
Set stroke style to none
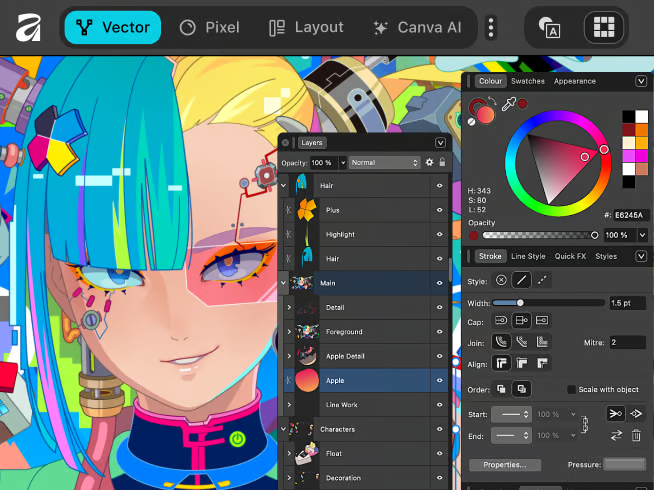click(x=501, y=281)
